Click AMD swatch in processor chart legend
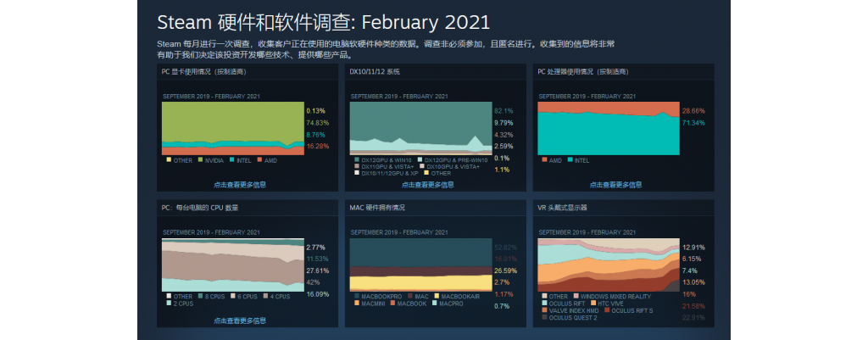868x340 pixels. [544, 160]
